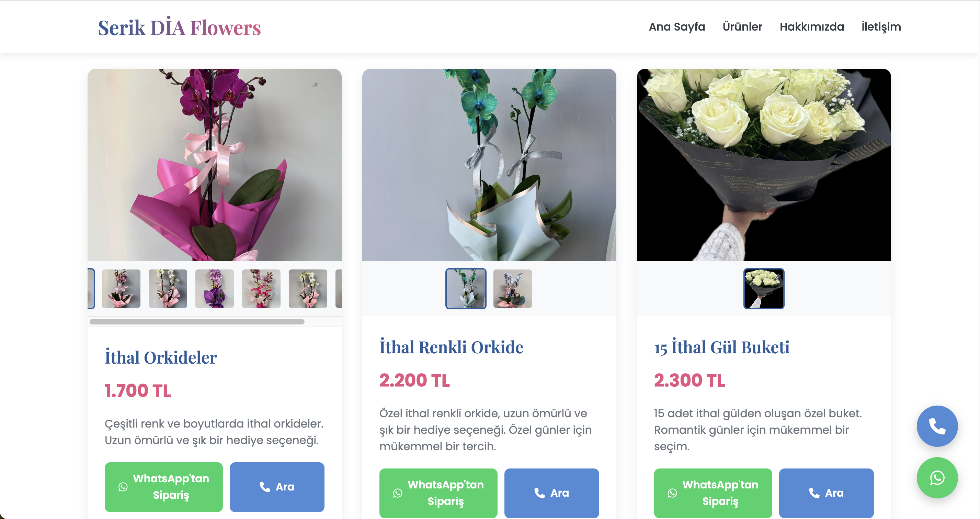Screen dimensions: 980x519
Task: Click the floating green WhatsApp icon
Action: 937,477
